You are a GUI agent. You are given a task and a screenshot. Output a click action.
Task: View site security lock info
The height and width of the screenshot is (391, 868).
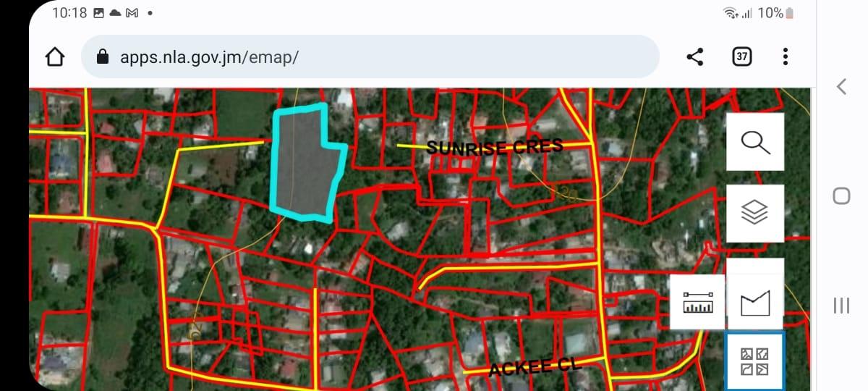(103, 57)
